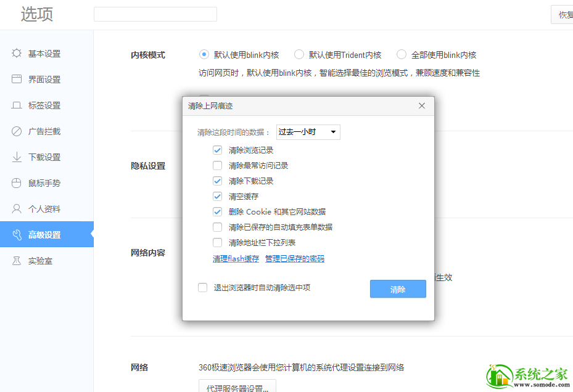Open 基本设置 with the gear icon
The image size is (573, 392).
(x=17, y=54)
